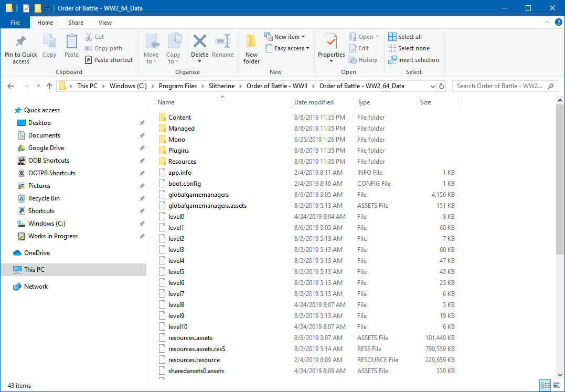
Task: Click the Delete icon in Organize group
Action: click(x=199, y=42)
